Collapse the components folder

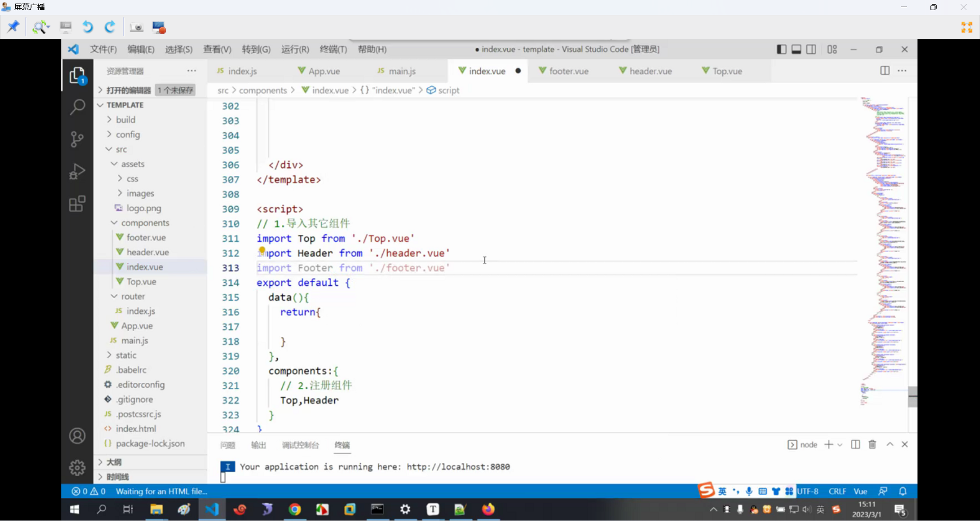point(145,223)
